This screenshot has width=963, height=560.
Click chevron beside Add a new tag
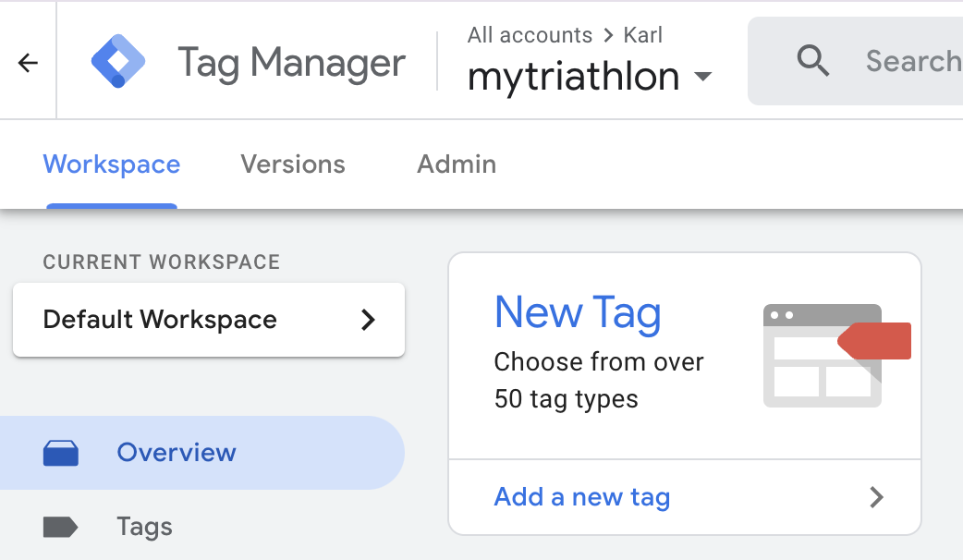pos(876,497)
